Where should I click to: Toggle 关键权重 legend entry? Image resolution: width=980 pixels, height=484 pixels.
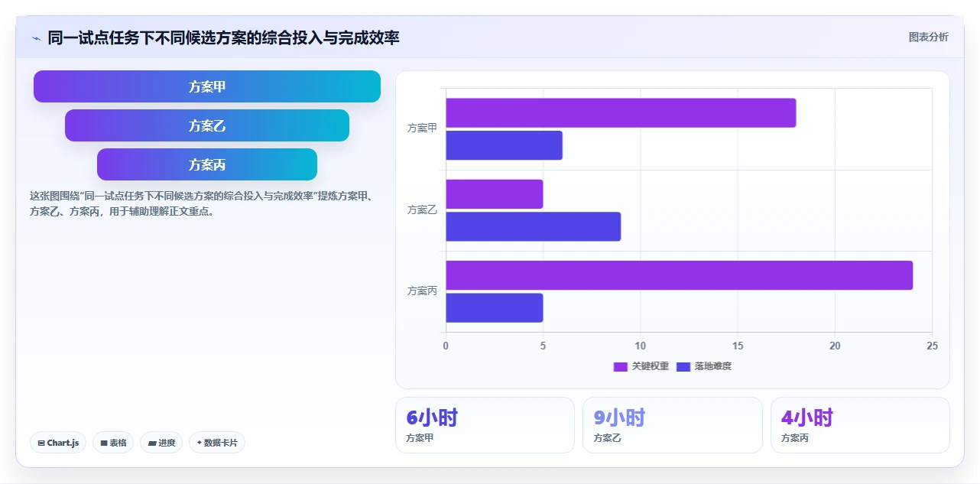pyautogui.click(x=641, y=366)
